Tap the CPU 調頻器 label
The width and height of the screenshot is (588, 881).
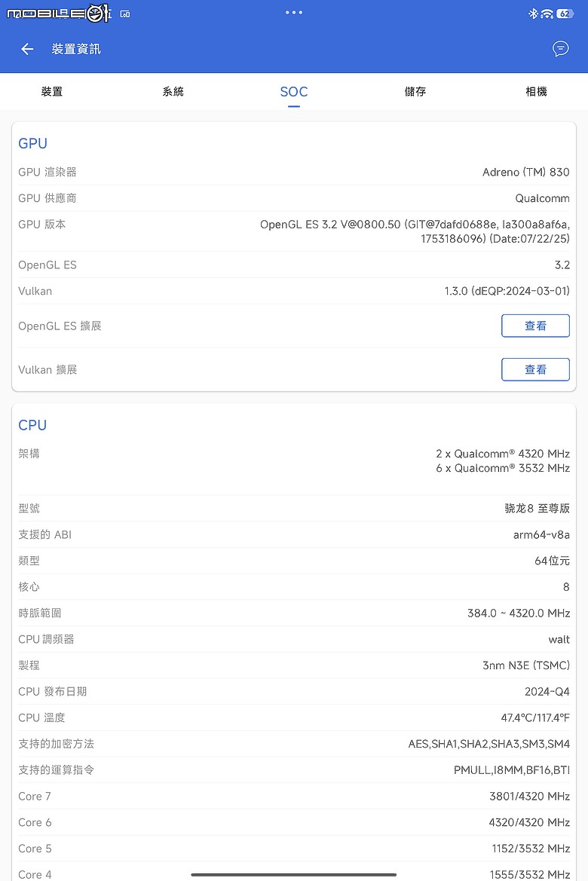[x=46, y=639]
